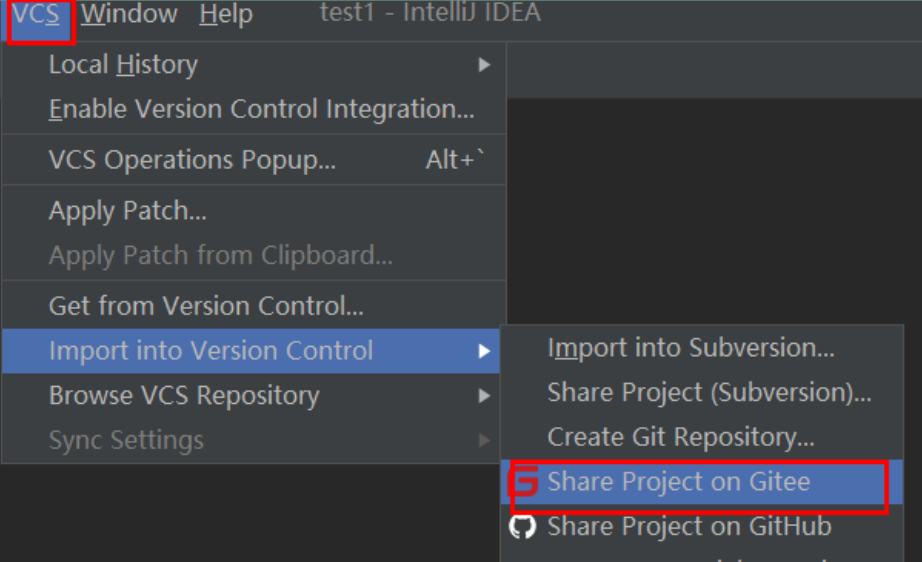Viewport: 922px width, 562px height.
Task: Choose Apply Patch from the menu
Action: [128, 211]
